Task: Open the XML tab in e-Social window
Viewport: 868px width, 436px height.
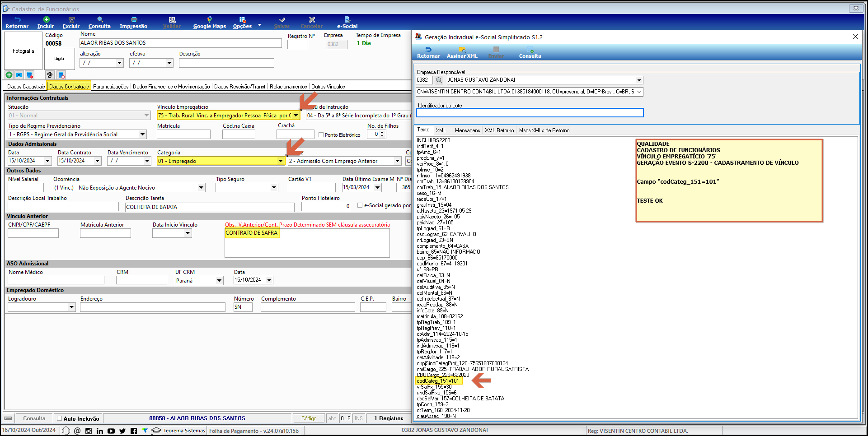Action: coord(441,130)
